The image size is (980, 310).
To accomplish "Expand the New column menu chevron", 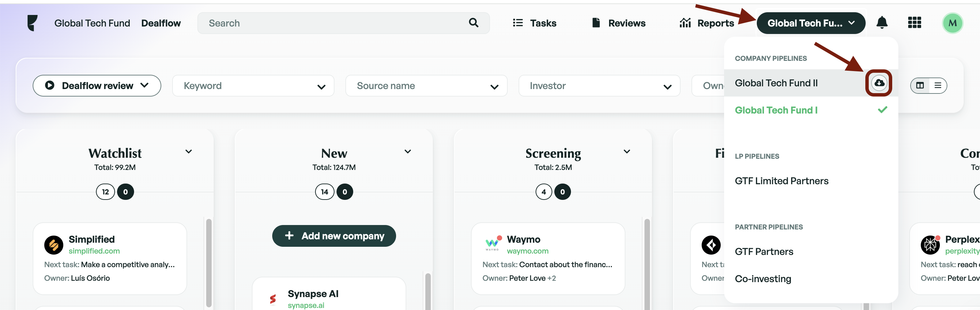I will 407,152.
